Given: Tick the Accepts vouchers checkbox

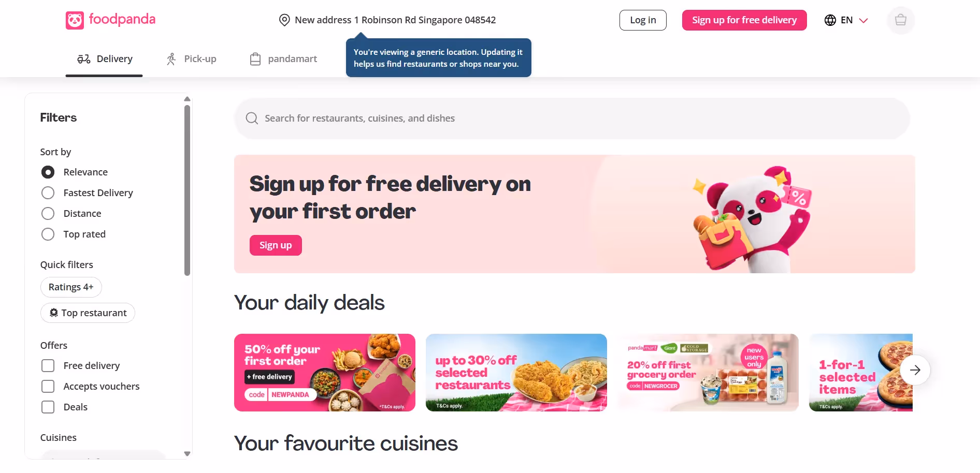Looking at the screenshot, I should (48, 387).
